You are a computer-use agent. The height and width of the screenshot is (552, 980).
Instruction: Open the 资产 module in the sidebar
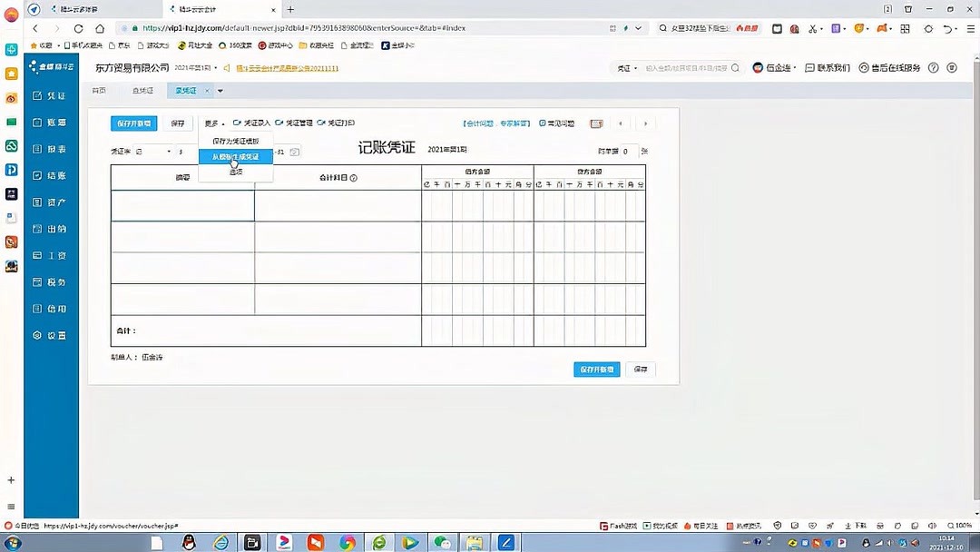point(50,202)
